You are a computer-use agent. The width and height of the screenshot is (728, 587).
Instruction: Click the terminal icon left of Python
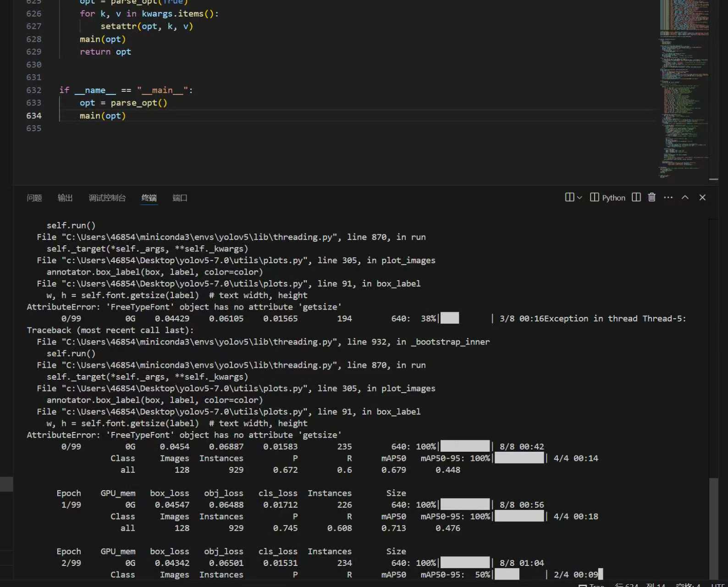pyautogui.click(x=594, y=197)
